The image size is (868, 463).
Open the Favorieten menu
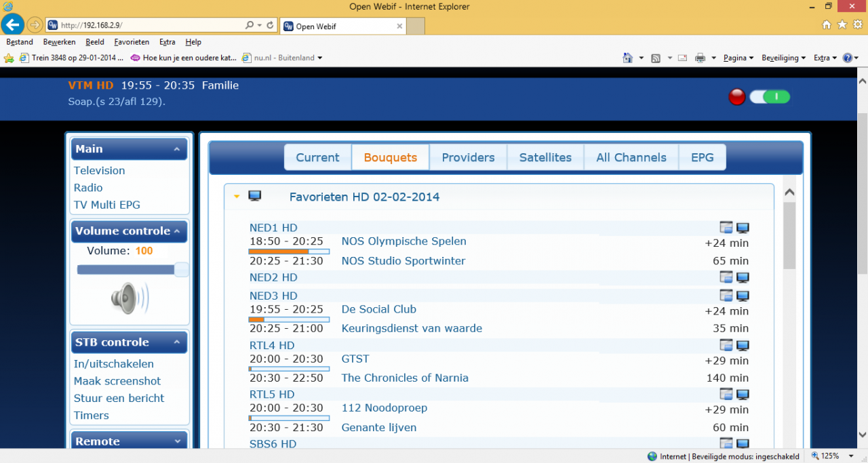(132, 42)
